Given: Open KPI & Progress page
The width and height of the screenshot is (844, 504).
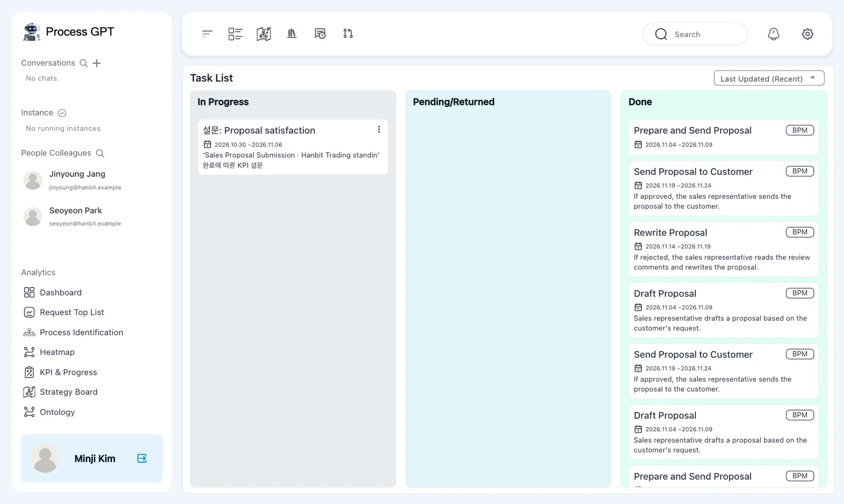Looking at the screenshot, I should 60,372.
